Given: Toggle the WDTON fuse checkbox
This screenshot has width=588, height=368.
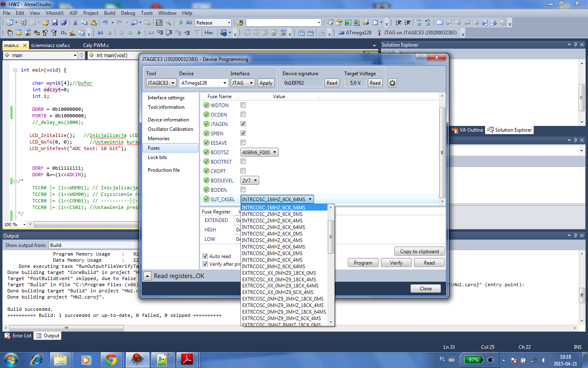Looking at the screenshot, I should pyautogui.click(x=243, y=105).
